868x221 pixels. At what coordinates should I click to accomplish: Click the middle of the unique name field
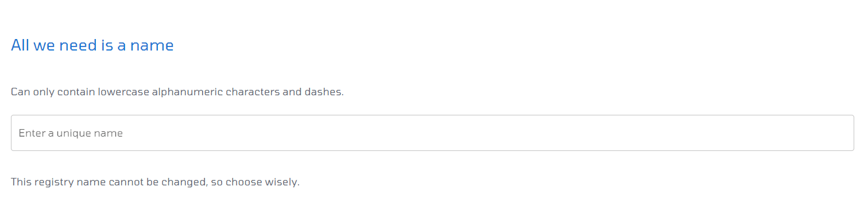click(432, 133)
